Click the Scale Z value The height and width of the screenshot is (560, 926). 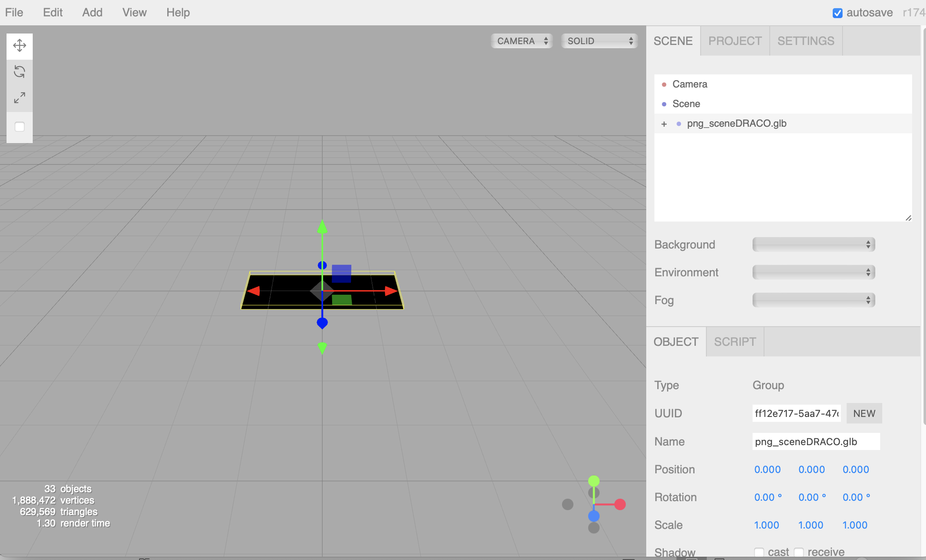[855, 525]
